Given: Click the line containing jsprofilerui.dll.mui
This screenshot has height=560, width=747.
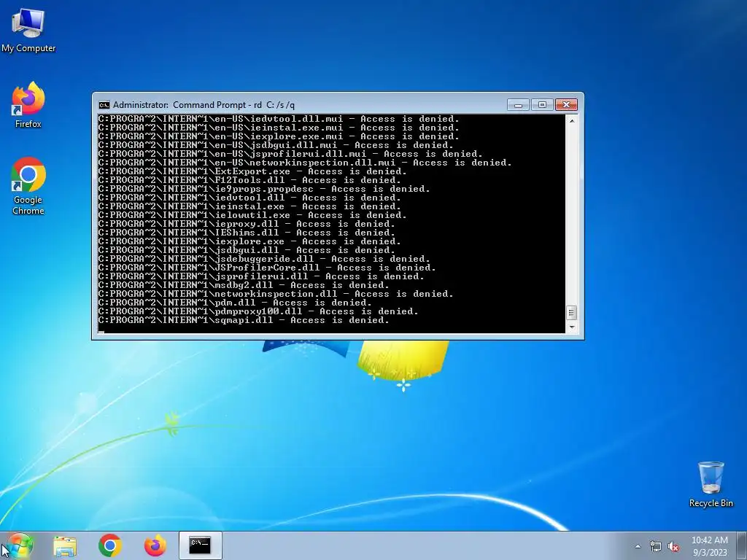Looking at the screenshot, I should pos(290,154).
